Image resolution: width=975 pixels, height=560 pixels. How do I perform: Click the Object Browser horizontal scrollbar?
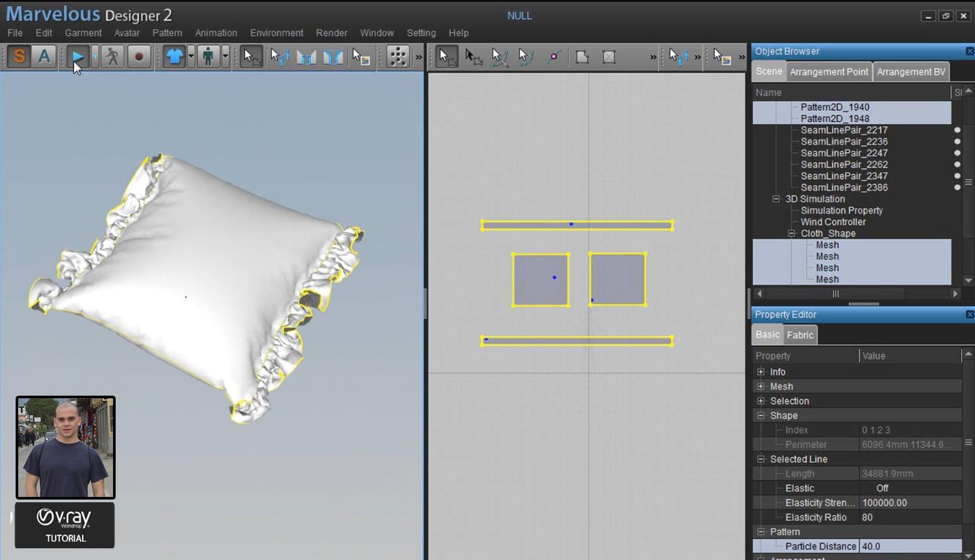(x=835, y=294)
